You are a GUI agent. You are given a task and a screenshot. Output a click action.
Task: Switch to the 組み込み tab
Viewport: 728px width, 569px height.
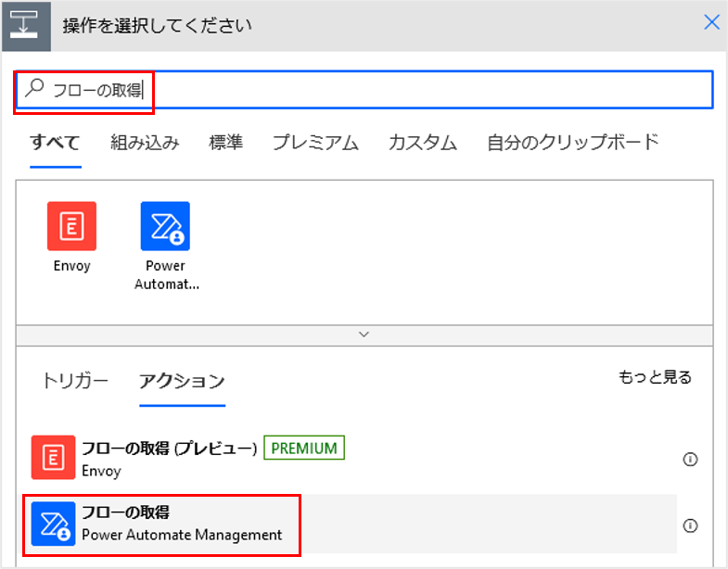coord(145,143)
